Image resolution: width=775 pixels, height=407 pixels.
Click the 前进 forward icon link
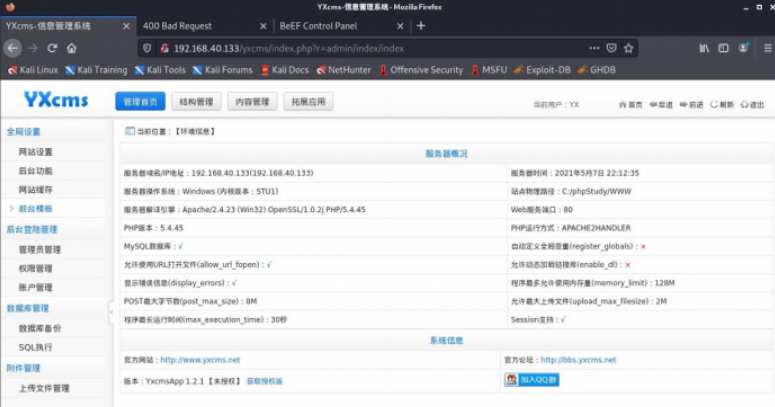click(x=691, y=104)
